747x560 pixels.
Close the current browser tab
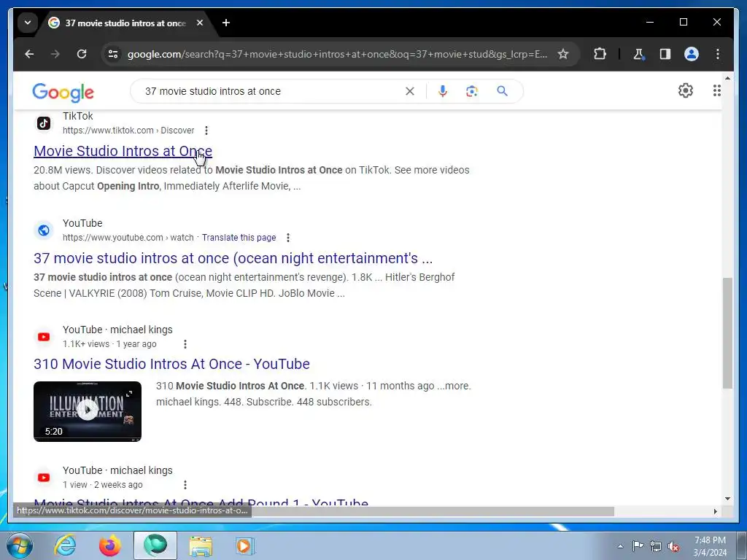[200, 23]
